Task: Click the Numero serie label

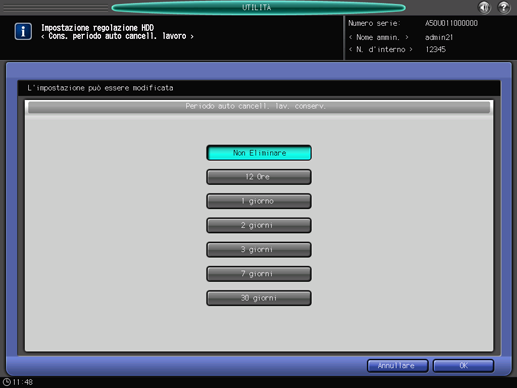Action: click(374, 23)
